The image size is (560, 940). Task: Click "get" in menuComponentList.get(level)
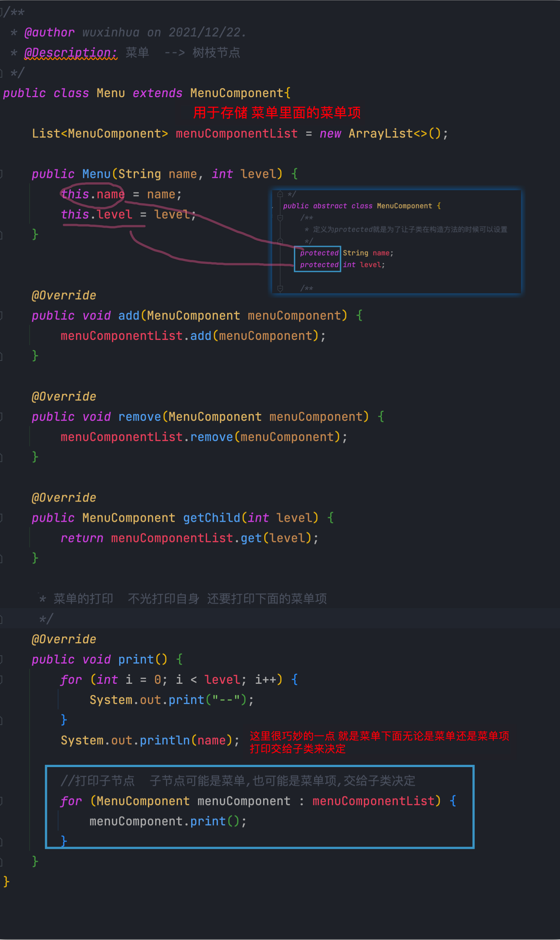pyautogui.click(x=251, y=538)
